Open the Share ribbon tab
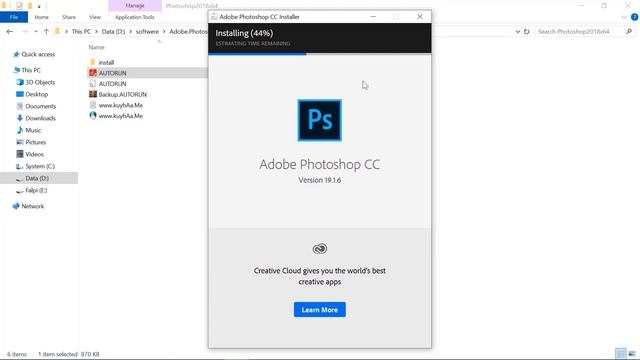 (69, 17)
